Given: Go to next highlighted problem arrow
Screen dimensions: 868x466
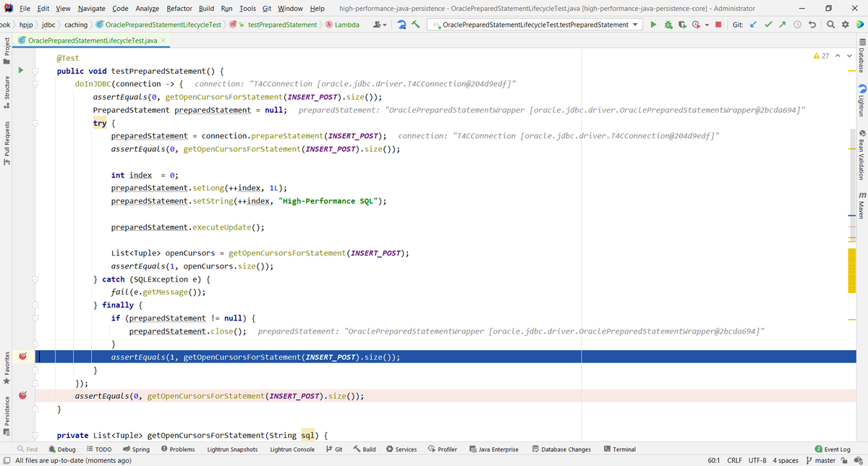Looking at the screenshot, I should (x=848, y=56).
